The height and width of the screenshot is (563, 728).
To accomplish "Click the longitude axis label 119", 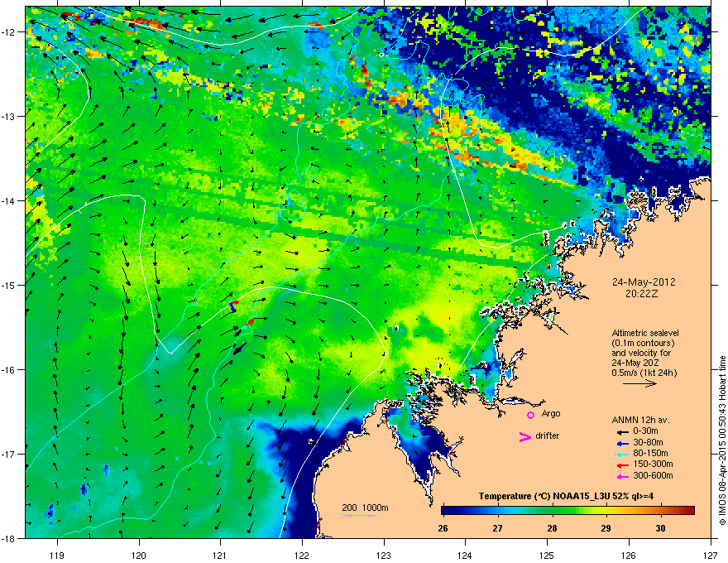I will tap(57, 555).
